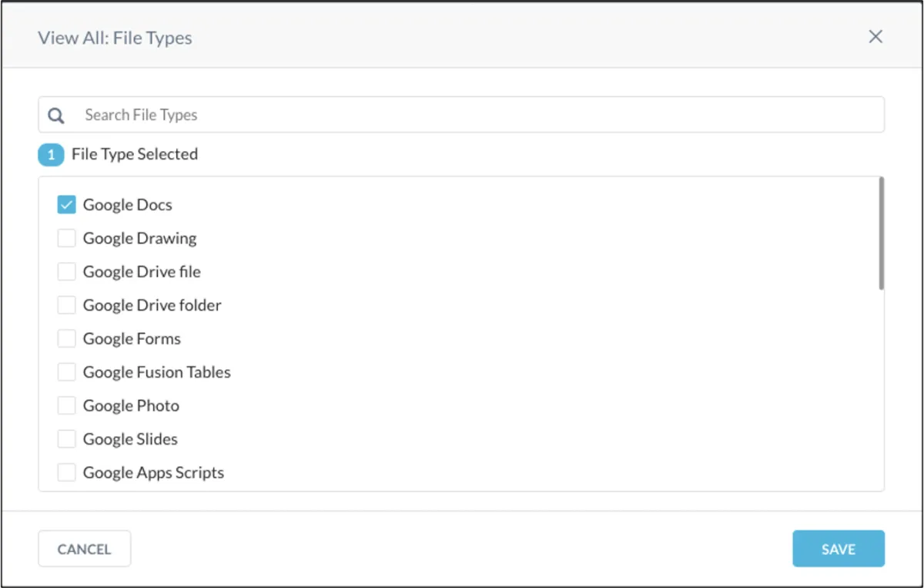Uncheck the Google Docs checkbox
This screenshot has width=924, height=588.
[x=67, y=205]
